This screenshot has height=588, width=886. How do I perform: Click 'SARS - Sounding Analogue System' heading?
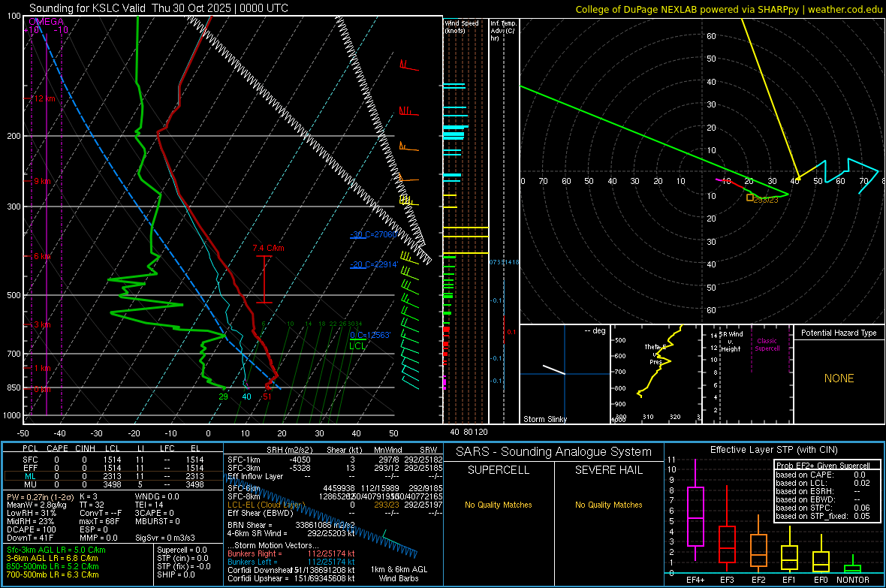pos(554,452)
